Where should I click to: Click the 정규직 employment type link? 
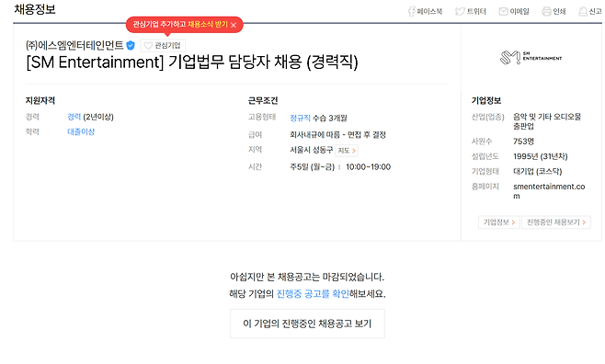(x=300, y=118)
